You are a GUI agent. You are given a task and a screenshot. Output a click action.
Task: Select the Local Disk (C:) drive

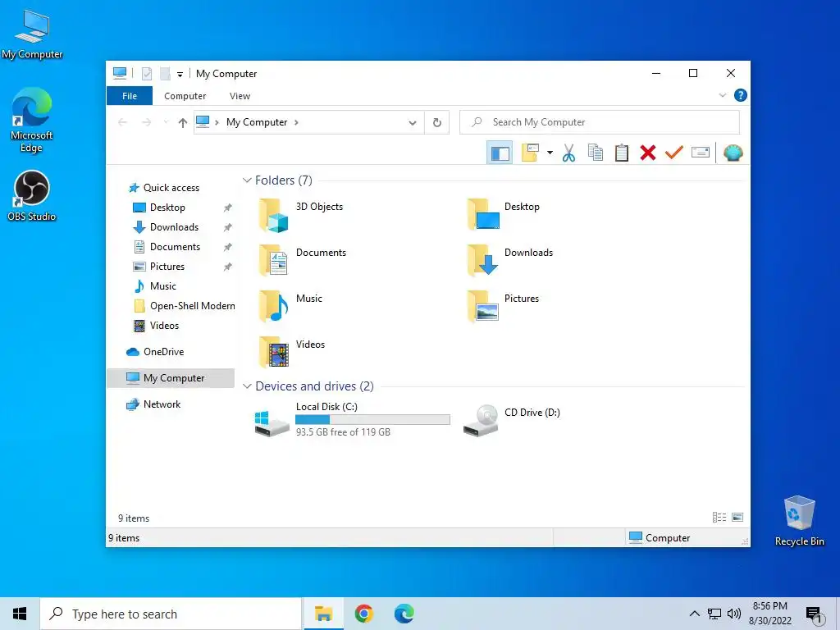click(352, 419)
